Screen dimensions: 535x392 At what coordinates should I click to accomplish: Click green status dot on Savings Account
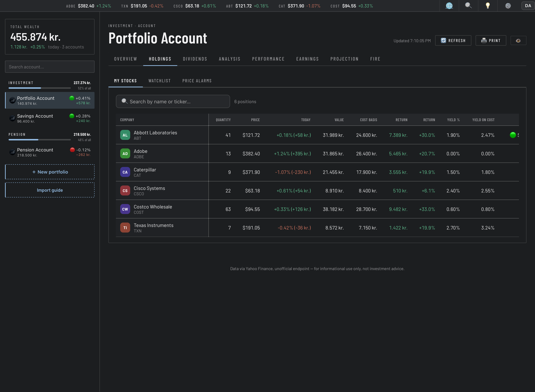[72, 116]
